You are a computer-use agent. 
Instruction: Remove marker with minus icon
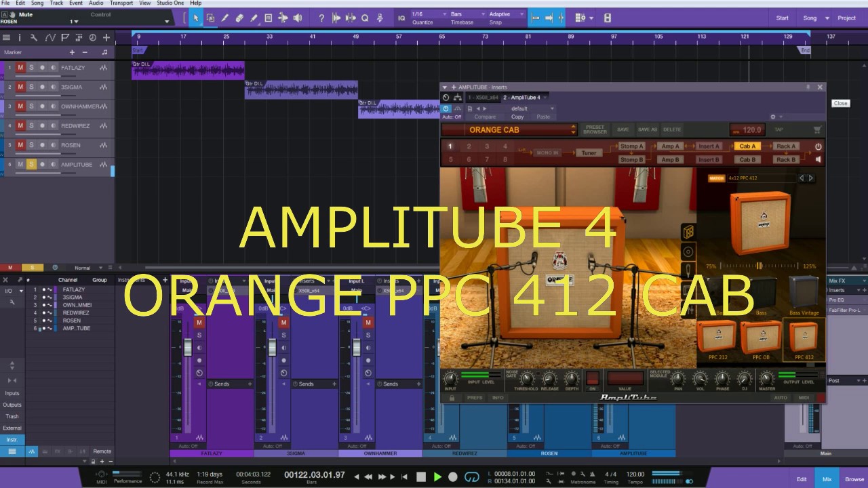[x=85, y=52]
